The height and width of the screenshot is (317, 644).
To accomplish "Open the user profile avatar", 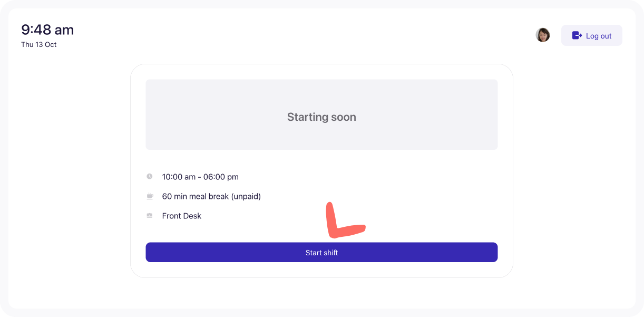I will [x=543, y=35].
